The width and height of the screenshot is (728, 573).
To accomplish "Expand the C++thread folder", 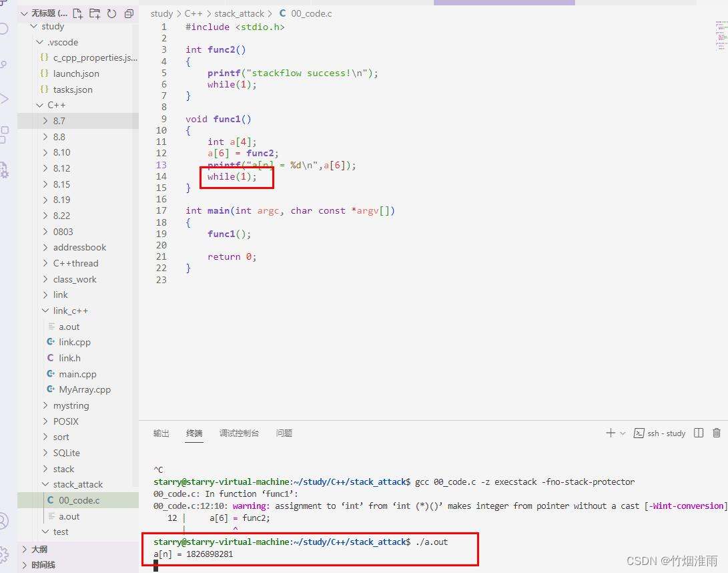I will click(x=78, y=263).
